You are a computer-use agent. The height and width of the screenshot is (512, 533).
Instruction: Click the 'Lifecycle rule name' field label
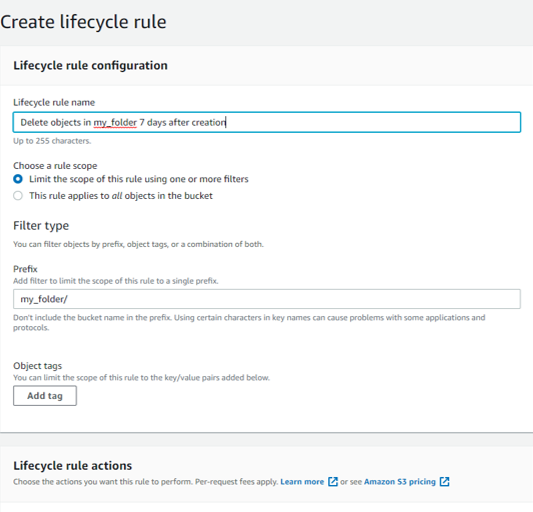54,102
